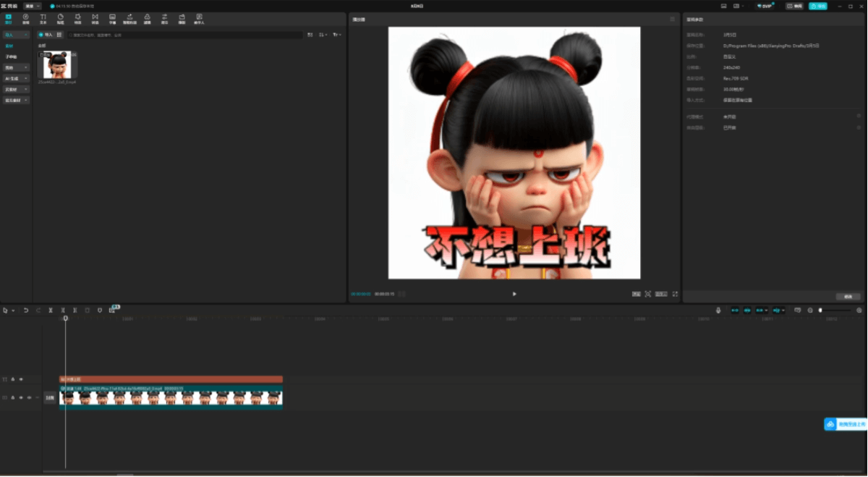Click the Cover (封面) button on main track
Image resolution: width=868 pixels, height=477 pixels.
tap(50, 397)
